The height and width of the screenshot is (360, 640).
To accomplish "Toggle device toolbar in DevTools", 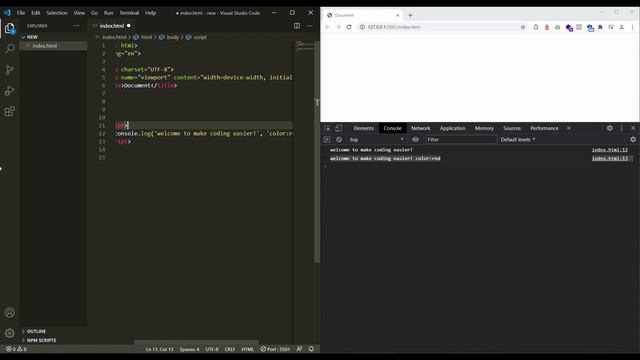I will [338, 128].
